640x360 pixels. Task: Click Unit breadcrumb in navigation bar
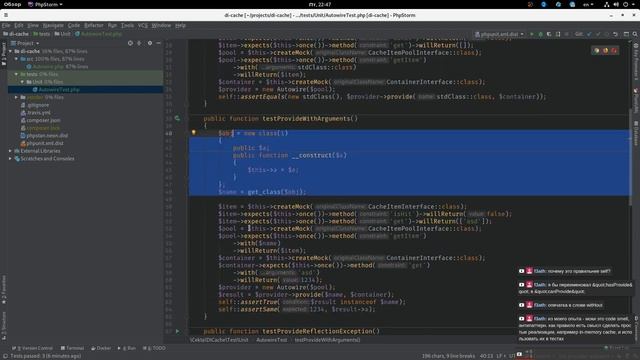(x=62, y=34)
